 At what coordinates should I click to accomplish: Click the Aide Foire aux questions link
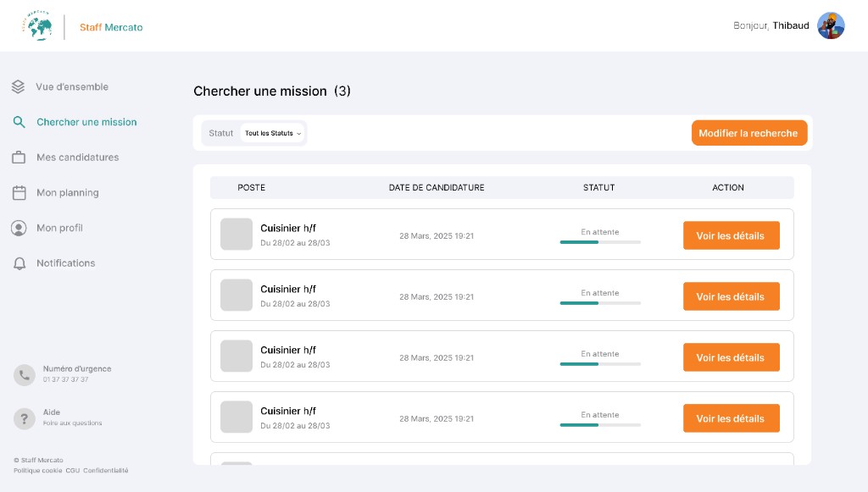(72, 417)
